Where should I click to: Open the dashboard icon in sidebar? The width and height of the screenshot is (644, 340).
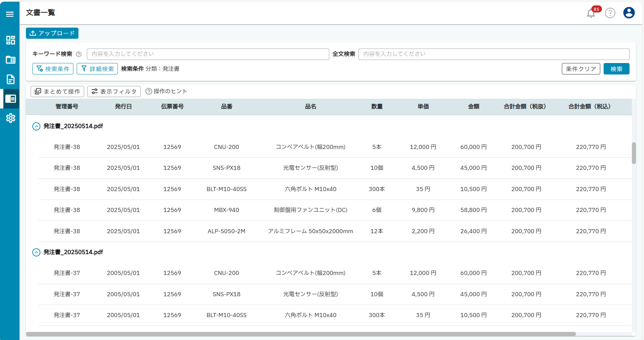[10, 40]
